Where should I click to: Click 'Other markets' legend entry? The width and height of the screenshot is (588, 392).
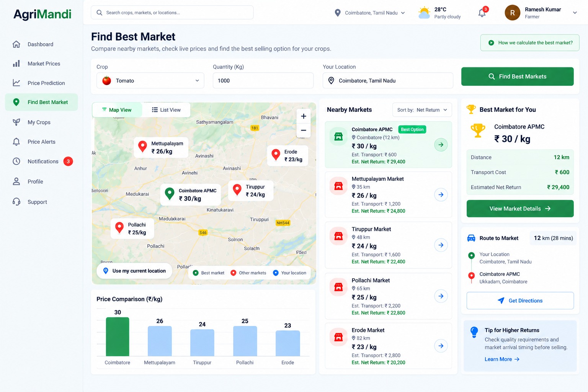(x=248, y=273)
